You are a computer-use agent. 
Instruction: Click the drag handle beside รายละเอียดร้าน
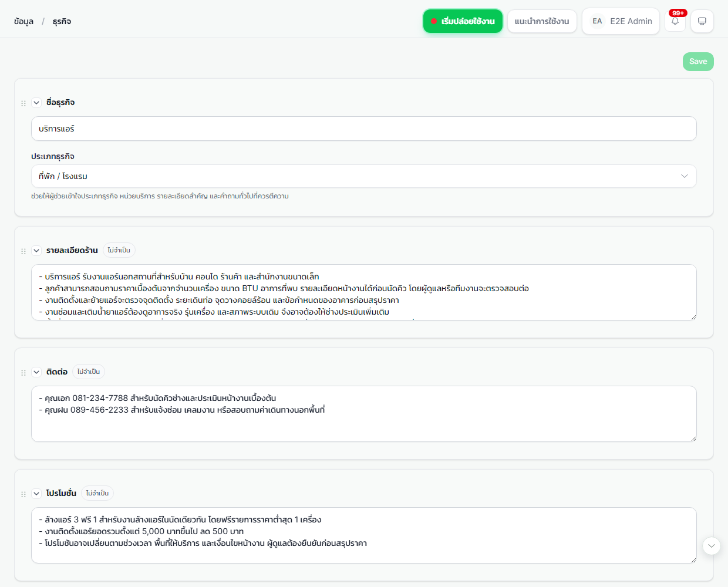coord(23,251)
